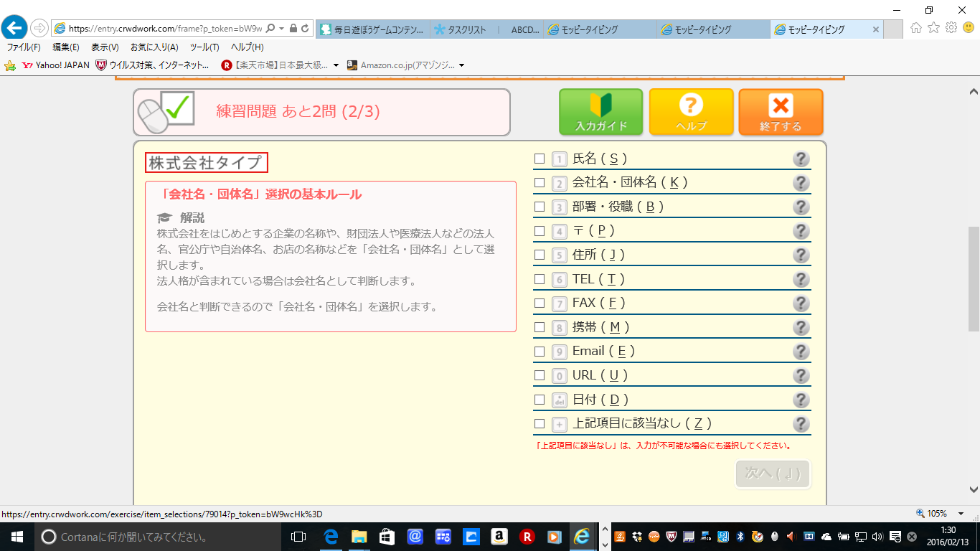This screenshot has width=980, height=551.
Task: Open the Yahoo! JAPAN favorites link
Action: (56, 65)
